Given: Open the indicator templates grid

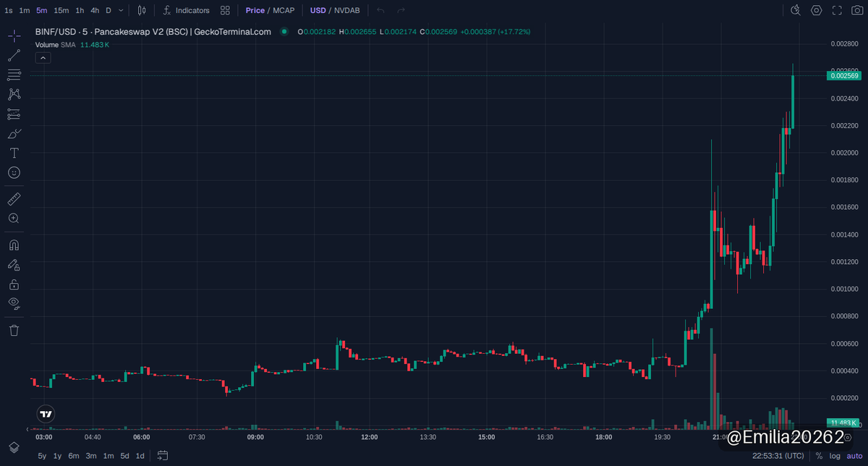Looking at the screenshot, I should pyautogui.click(x=226, y=10).
